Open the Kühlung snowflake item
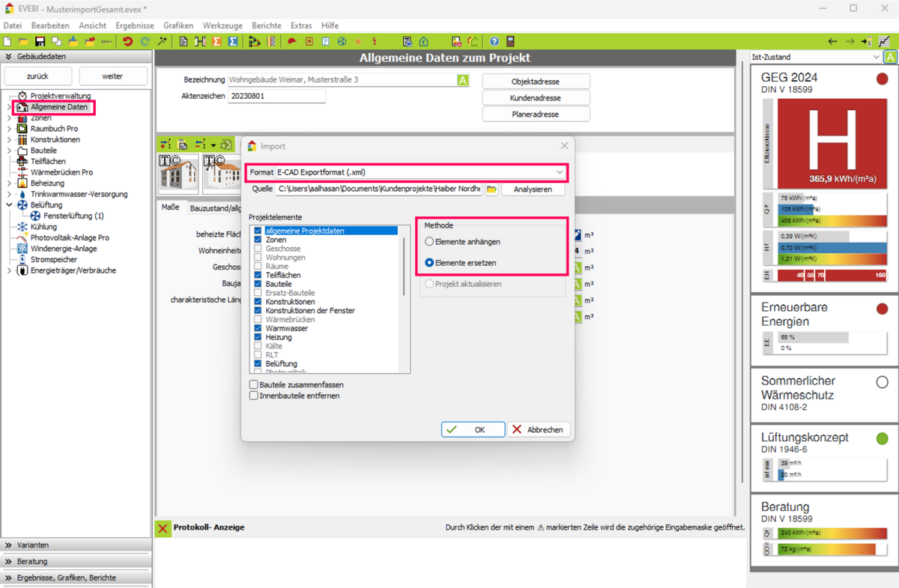Screen dimensions: 899x588 [x=22, y=227]
